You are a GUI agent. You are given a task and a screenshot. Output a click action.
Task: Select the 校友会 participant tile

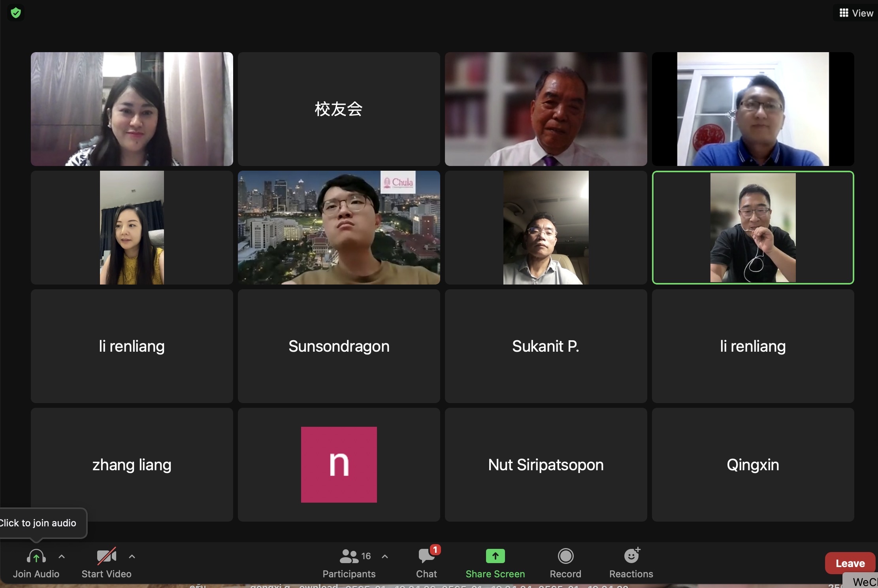point(339,109)
